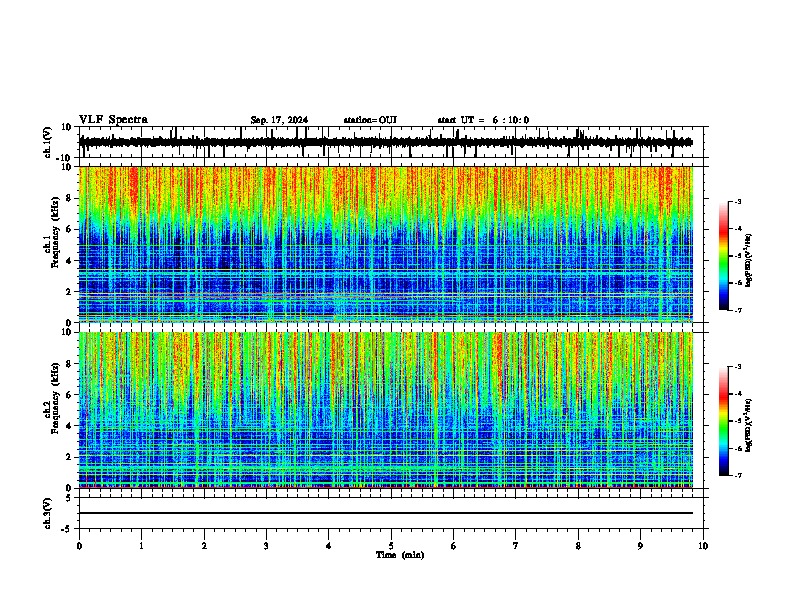The image size is (792, 612).
Task: Click the "ch.1(V)" waveform axis label
Action: point(48,142)
